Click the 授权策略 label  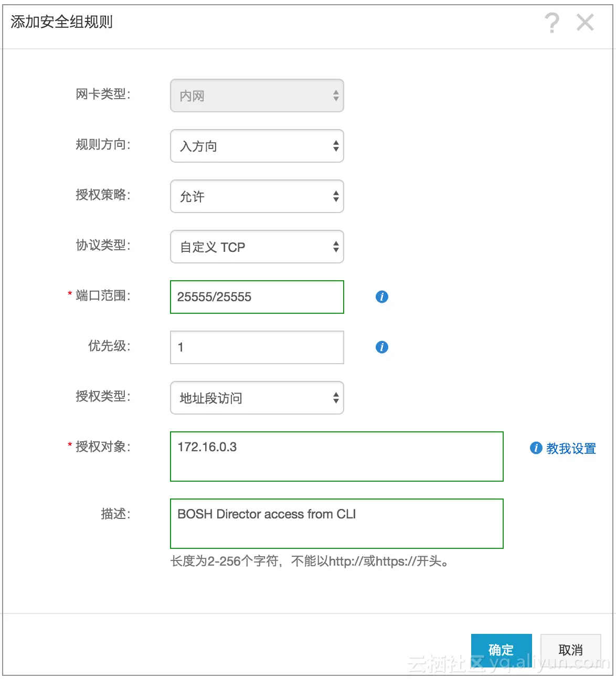(x=103, y=195)
